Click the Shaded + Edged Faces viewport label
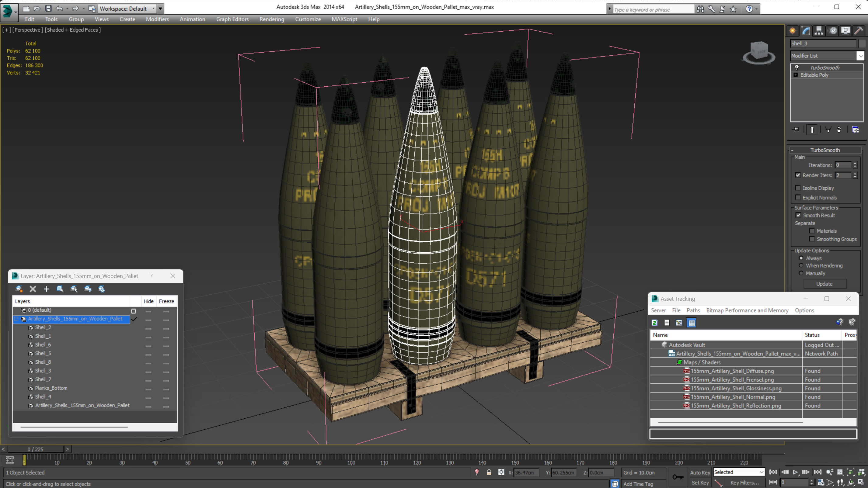 pyautogui.click(x=73, y=29)
